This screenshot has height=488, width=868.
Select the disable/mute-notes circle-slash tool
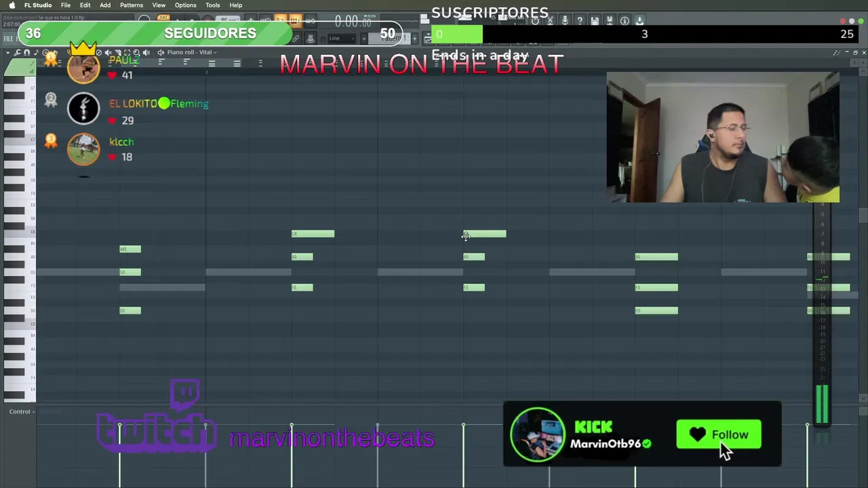[x=98, y=52]
